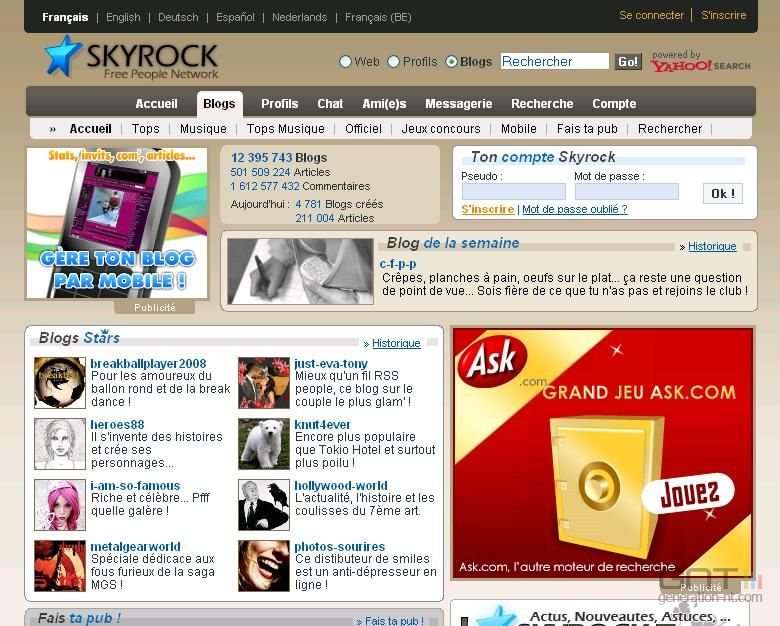The width and height of the screenshot is (780, 626).
Task: Open Musique in blogs submenu
Action: point(203,129)
